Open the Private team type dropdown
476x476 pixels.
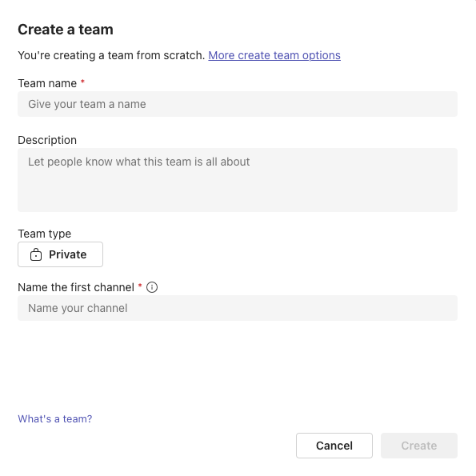pos(61,254)
